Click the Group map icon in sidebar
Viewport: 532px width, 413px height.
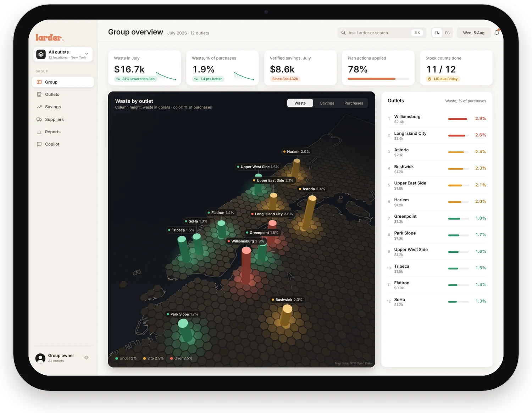coord(39,82)
